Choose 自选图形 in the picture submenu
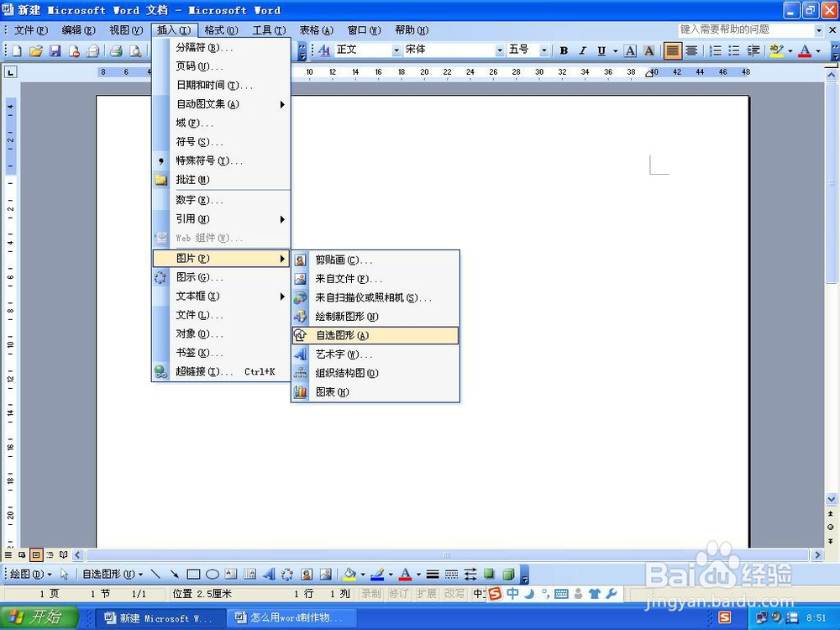The height and width of the screenshot is (630, 840). [x=375, y=335]
